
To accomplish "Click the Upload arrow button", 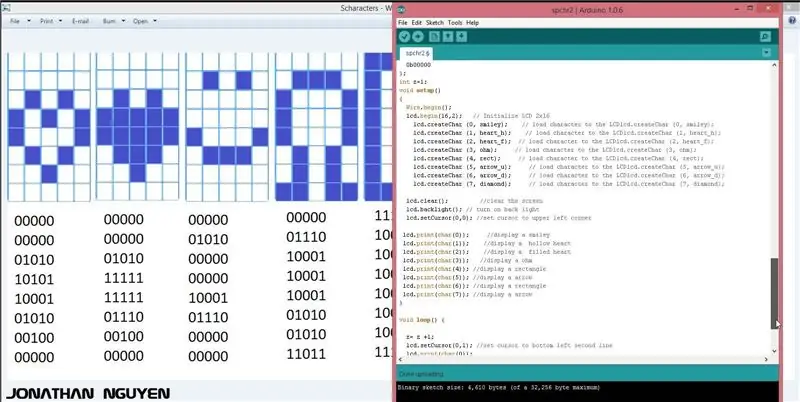I will coord(418,37).
